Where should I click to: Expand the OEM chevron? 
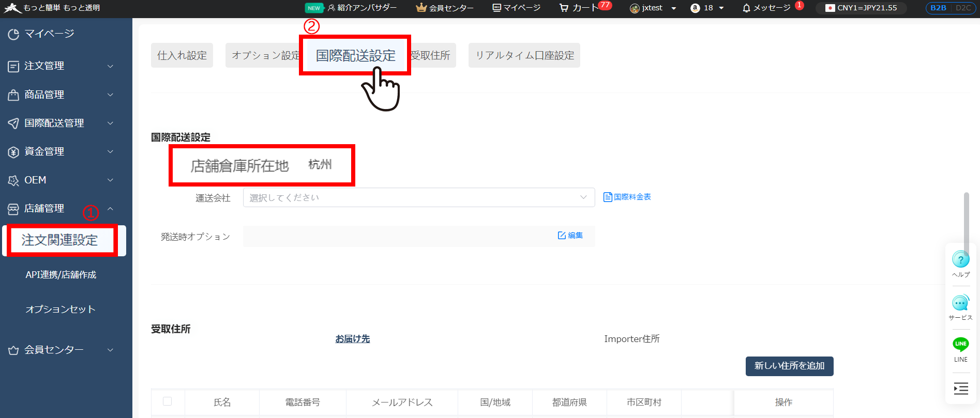110,180
